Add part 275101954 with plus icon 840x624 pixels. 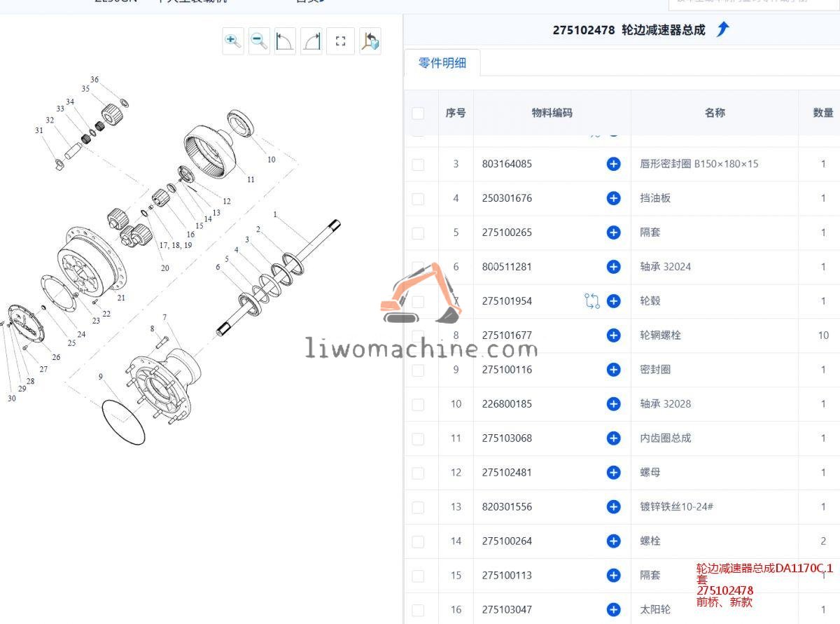[614, 301]
